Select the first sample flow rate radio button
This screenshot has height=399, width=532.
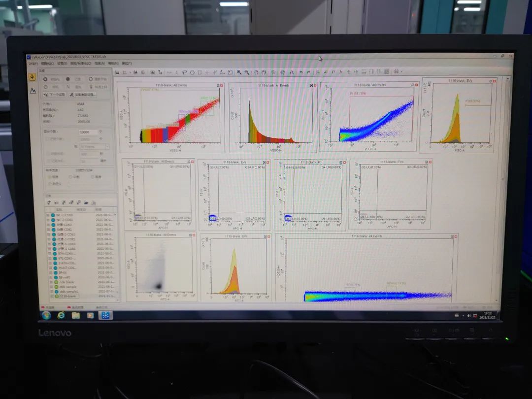pyautogui.click(x=49, y=176)
